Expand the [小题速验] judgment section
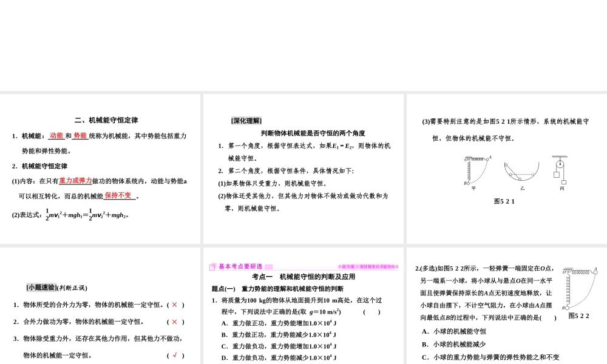 [x=41, y=287]
